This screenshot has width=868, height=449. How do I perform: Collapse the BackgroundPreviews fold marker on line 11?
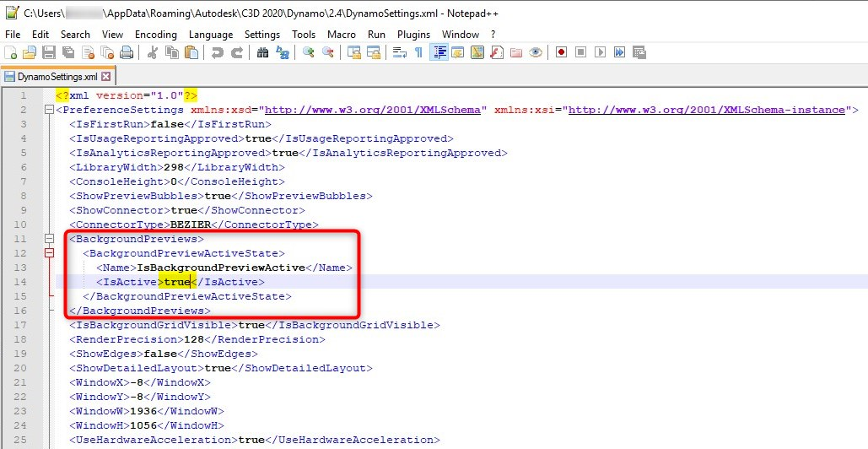point(49,239)
